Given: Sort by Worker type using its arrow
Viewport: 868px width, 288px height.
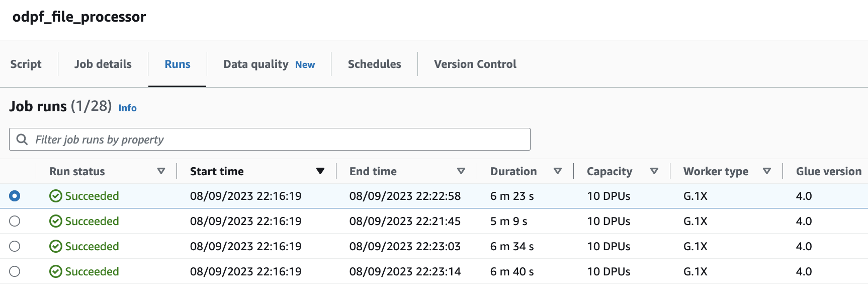Looking at the screenshot, I should [x=767, y=171].
